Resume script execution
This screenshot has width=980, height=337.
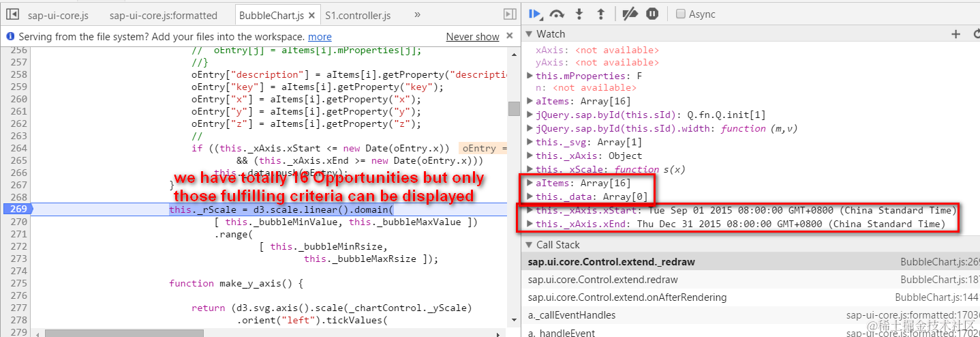[535, 14]
